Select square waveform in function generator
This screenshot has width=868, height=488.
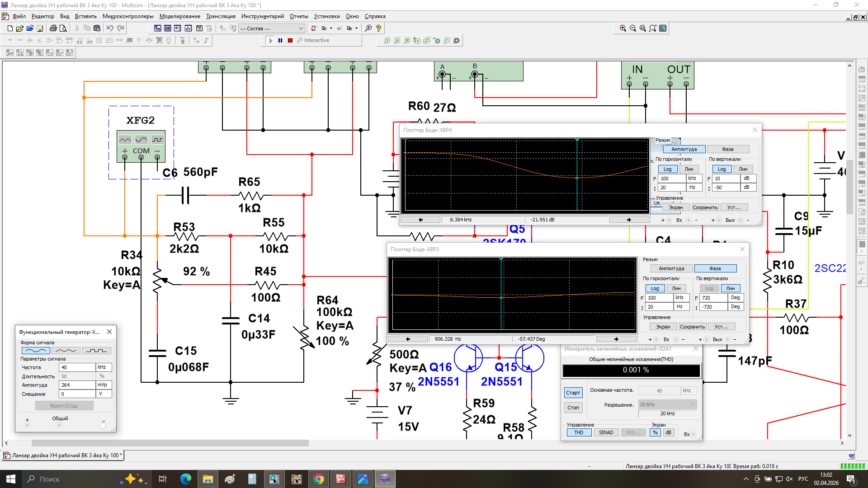[x=96, y=351]
